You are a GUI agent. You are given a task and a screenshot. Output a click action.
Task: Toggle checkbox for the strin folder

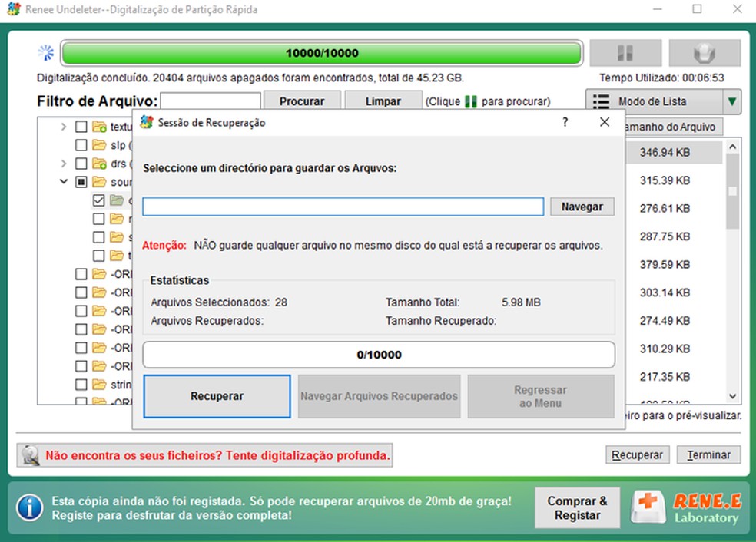(x=81, y=385)
